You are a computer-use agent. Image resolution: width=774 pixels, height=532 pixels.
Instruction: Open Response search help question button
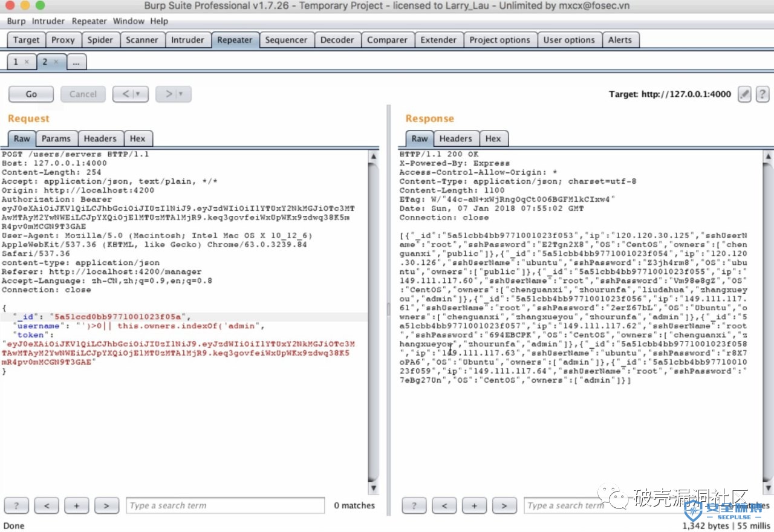point(414,505)
